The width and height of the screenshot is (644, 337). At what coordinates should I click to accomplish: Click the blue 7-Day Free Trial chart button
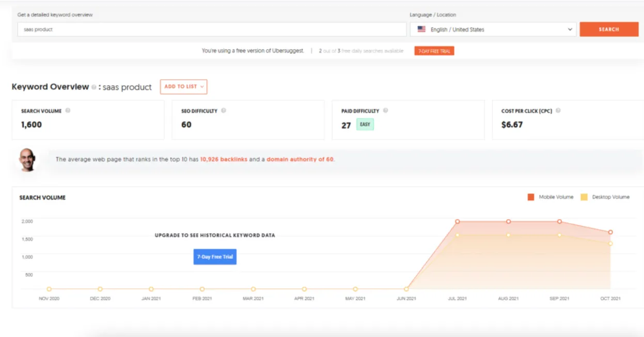coord(215,256)
